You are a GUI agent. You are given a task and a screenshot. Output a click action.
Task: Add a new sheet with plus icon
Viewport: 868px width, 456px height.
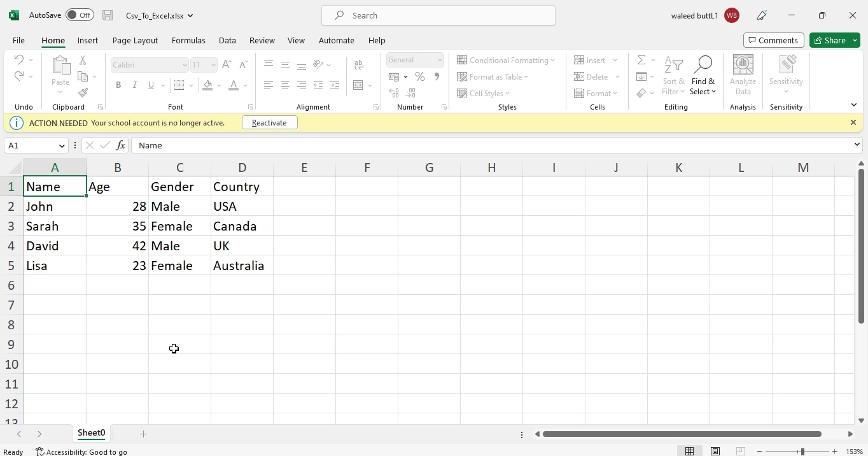tap(143, 434)
